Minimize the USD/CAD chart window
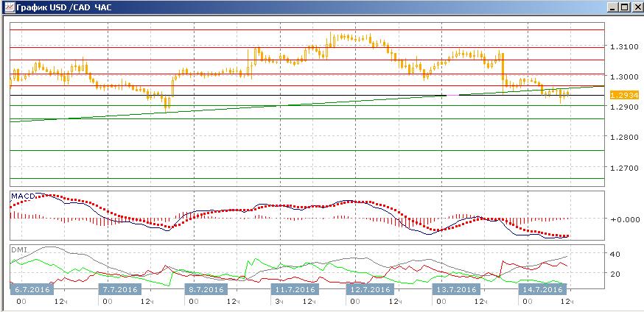The height and width of the screenshot is (312, 644). click(613, 7)
